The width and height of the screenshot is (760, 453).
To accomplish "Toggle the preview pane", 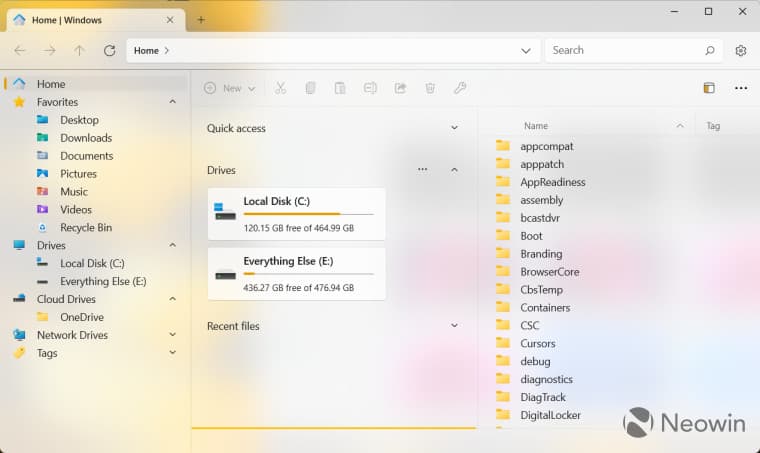I will click(709, 88).
